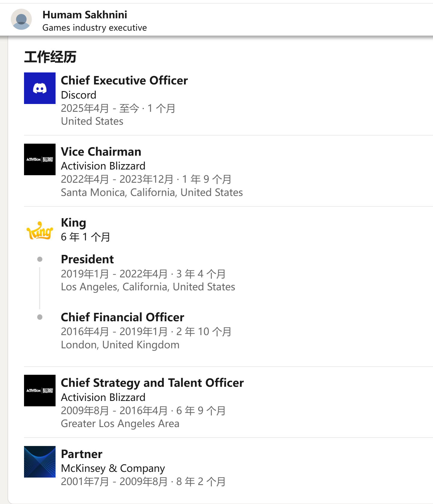Viewport: 433px width, 504px height.
Task: Click the Activision Blizzard logo beside Chief Strategy Officer
Action: [x=40, y=390]
